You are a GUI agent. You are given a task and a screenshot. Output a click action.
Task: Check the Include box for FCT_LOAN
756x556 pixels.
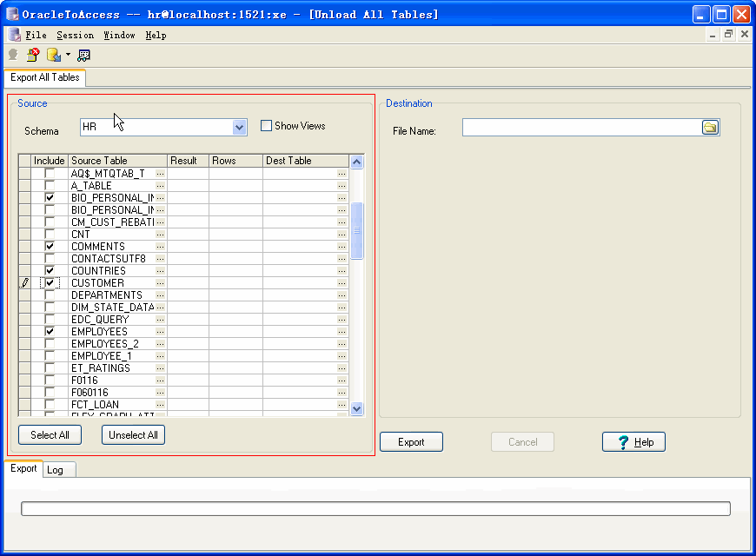[50, 404]
